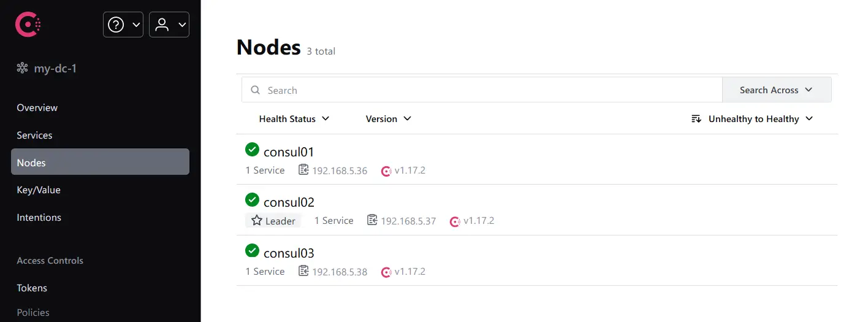Expand the Version filter dropdown
868x322 pixels.
(389, 119)
